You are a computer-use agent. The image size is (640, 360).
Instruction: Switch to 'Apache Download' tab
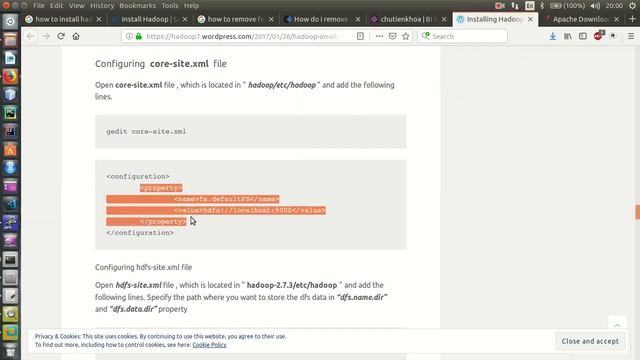coord(582,19)
